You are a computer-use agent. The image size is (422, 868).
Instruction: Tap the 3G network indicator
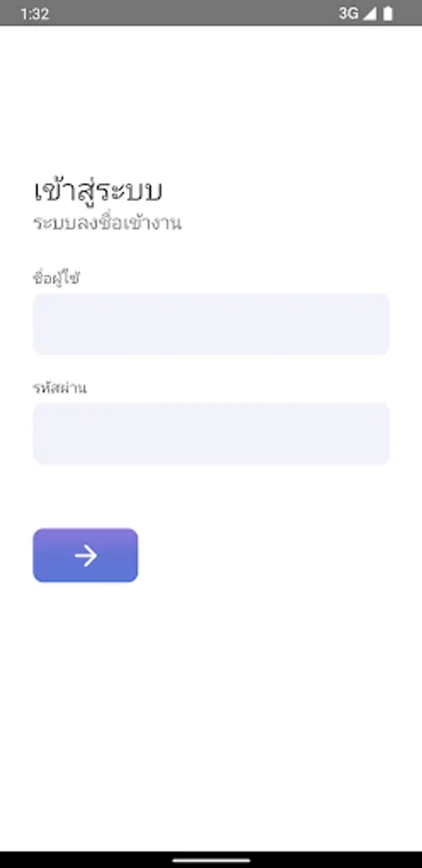click(349, 14)
